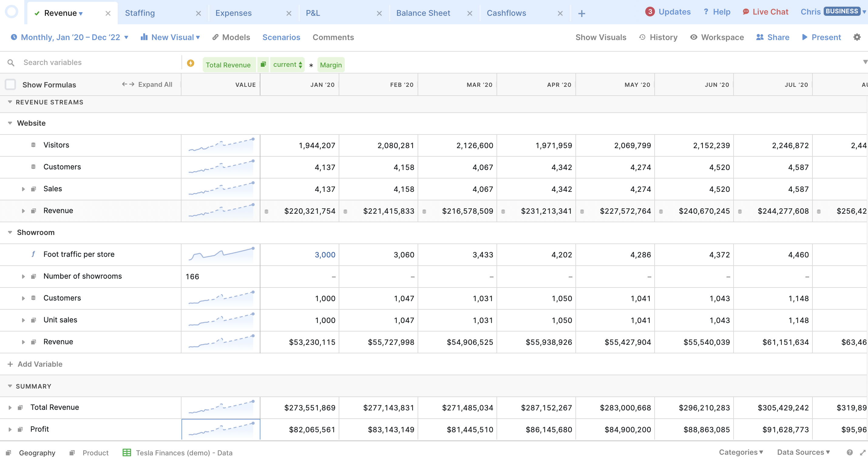The image size is (868, 459).
Task: Close the Expenses tab
Action: tap(289, 13)
